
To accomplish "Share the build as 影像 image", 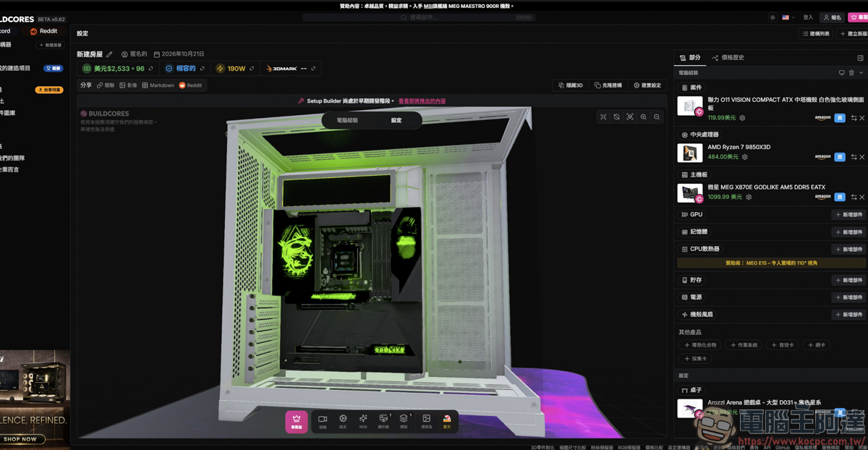I will (128, 85).
